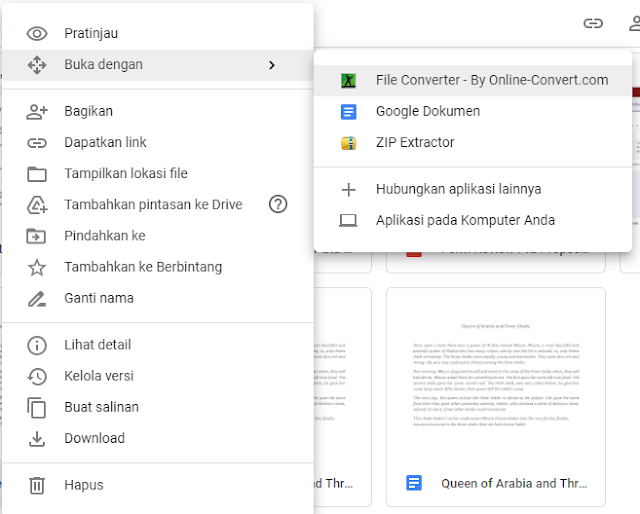Select Hapus to delete file

[158, 485]
